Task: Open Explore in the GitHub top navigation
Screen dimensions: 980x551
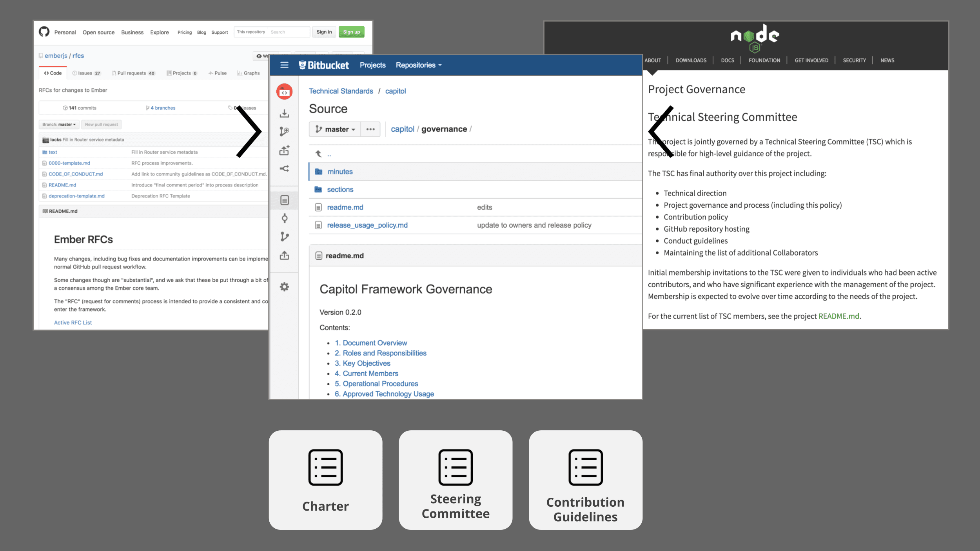Action: click(x=160, y=32)
